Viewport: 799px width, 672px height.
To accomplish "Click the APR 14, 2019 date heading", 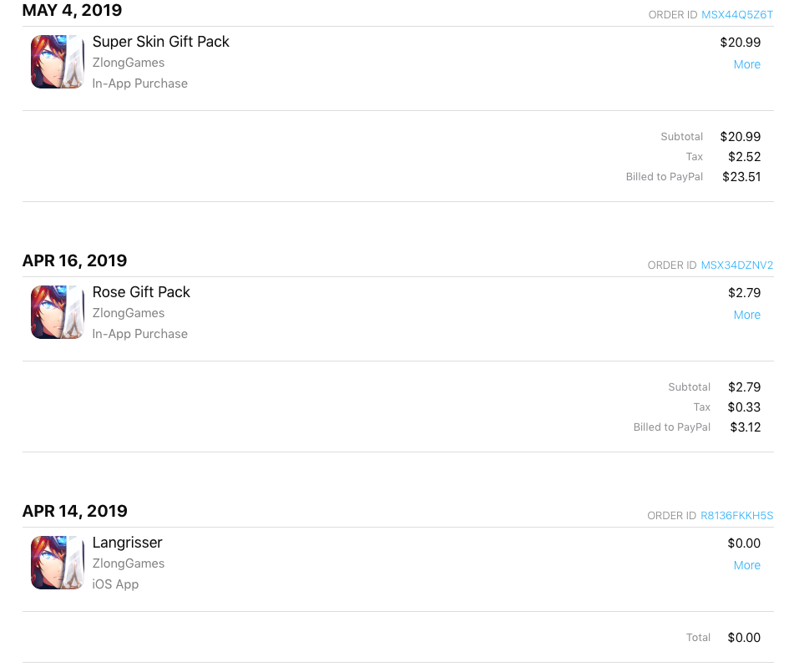I will (74, 511).
